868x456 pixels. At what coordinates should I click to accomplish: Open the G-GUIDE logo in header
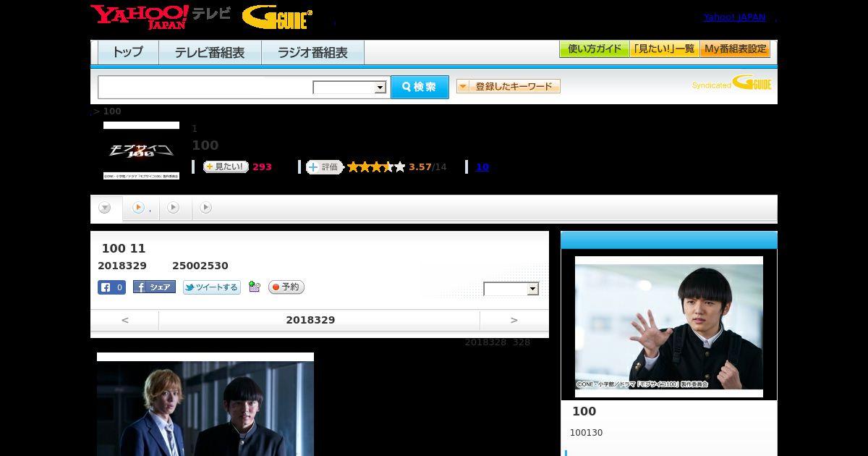277,17
